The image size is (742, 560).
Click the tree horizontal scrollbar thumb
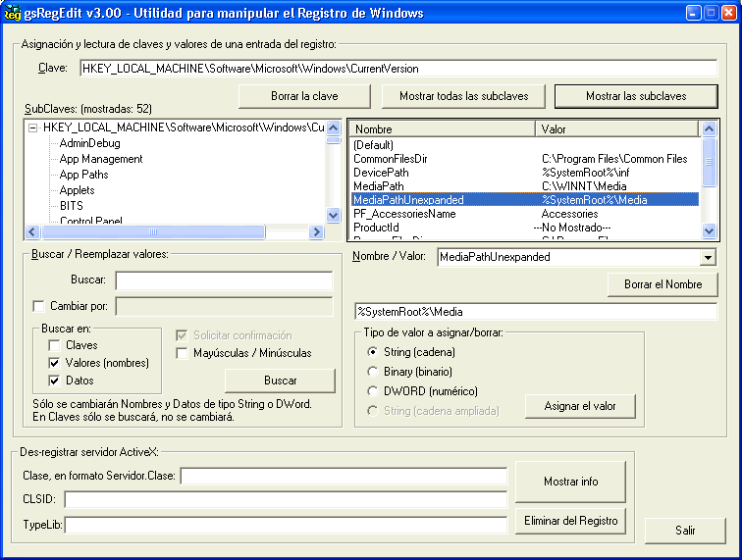153,231
